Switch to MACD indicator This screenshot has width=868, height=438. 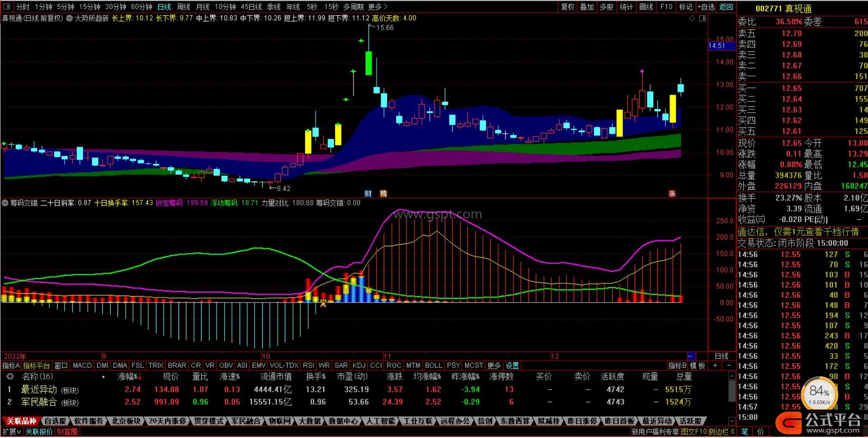click(82, 365)
